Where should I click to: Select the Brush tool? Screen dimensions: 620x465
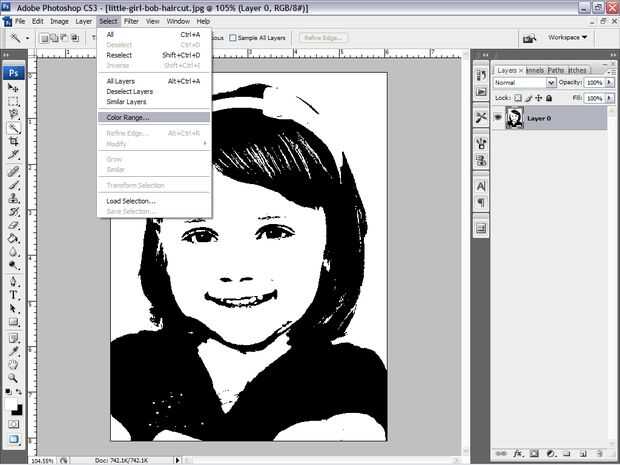tap(13, 185)
